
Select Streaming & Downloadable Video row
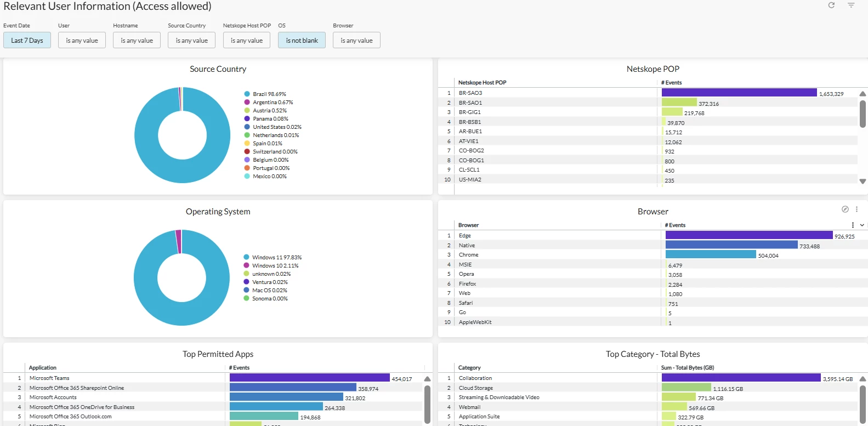point(648,397)
